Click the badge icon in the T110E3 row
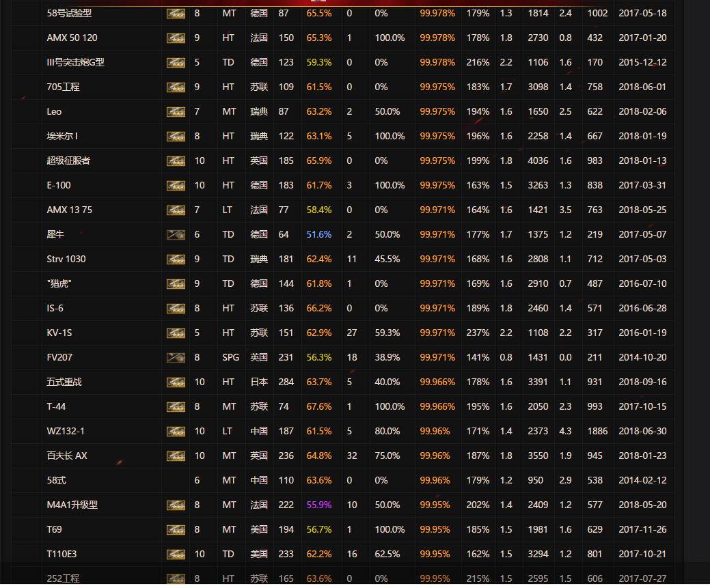Viewport: 710px width, 588px height. click(176, 554)
